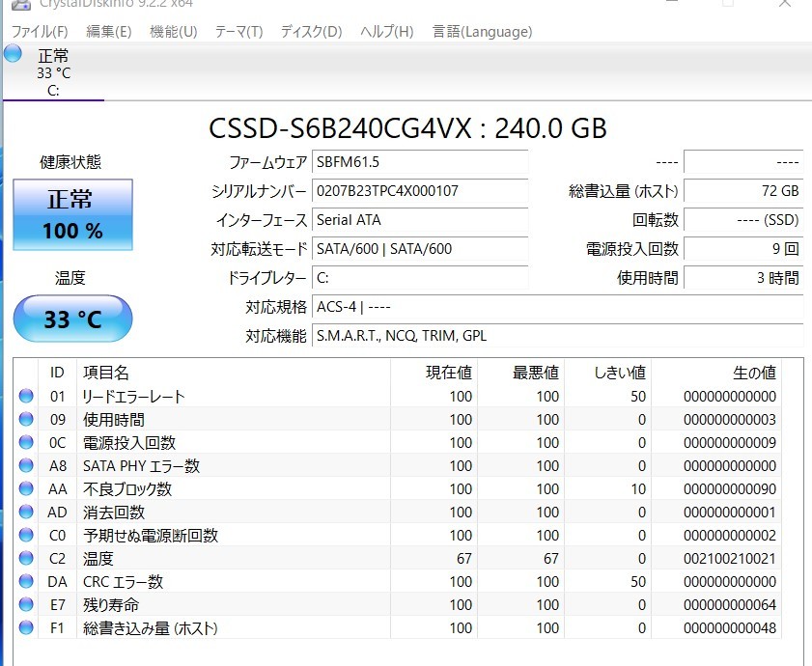Image resolution: width=812 pixels, height=666 pixels.
Task: Click the 項目名 column header
Action: click(x=233, y=373)
